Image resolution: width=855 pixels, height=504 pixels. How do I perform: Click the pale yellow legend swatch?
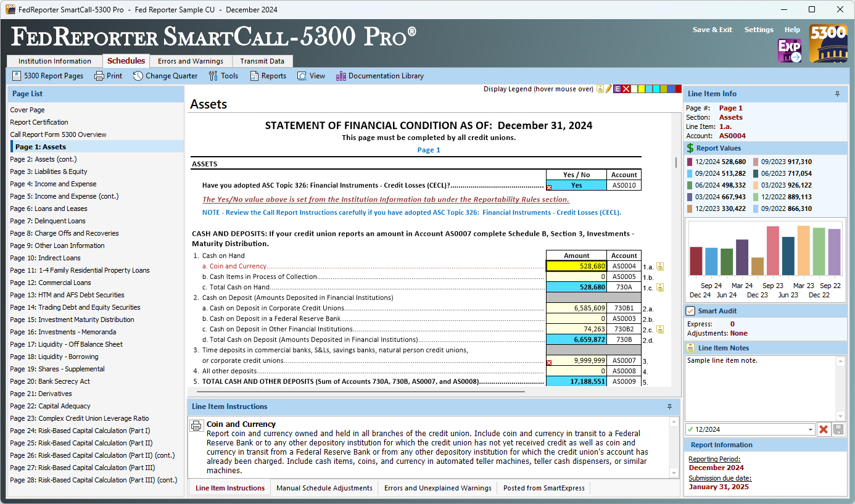(x=634, y=89)
